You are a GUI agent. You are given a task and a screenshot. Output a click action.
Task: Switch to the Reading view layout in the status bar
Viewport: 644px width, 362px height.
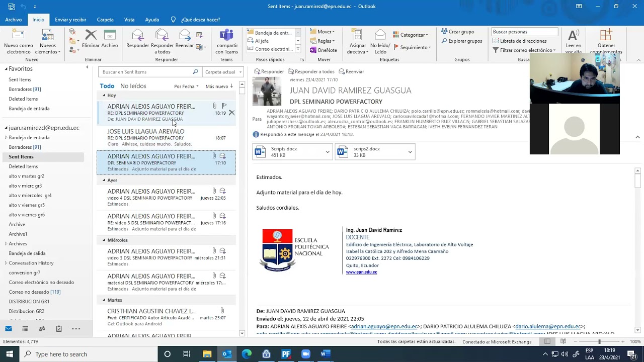coord(563,342)
